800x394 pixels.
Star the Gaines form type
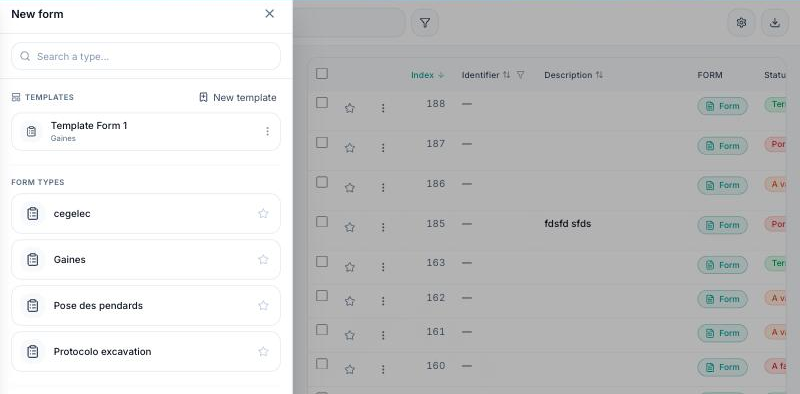tap(263, 260)
